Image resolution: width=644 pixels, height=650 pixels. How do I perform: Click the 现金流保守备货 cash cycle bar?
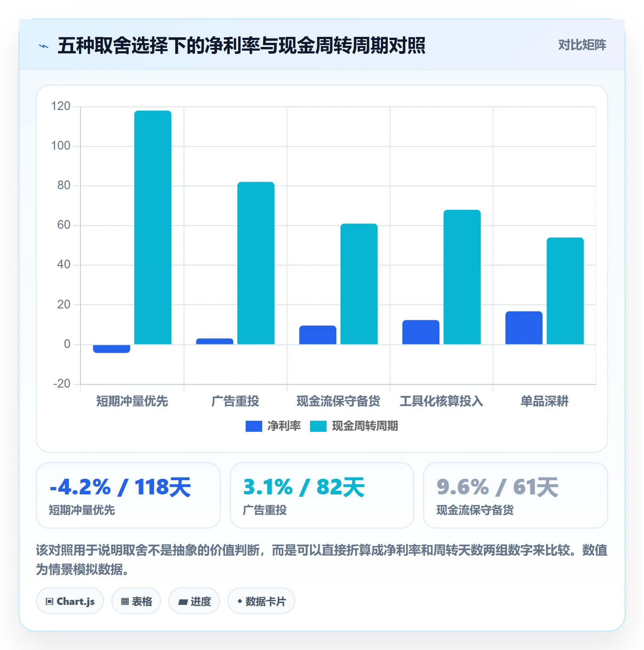tap(359, 284)
